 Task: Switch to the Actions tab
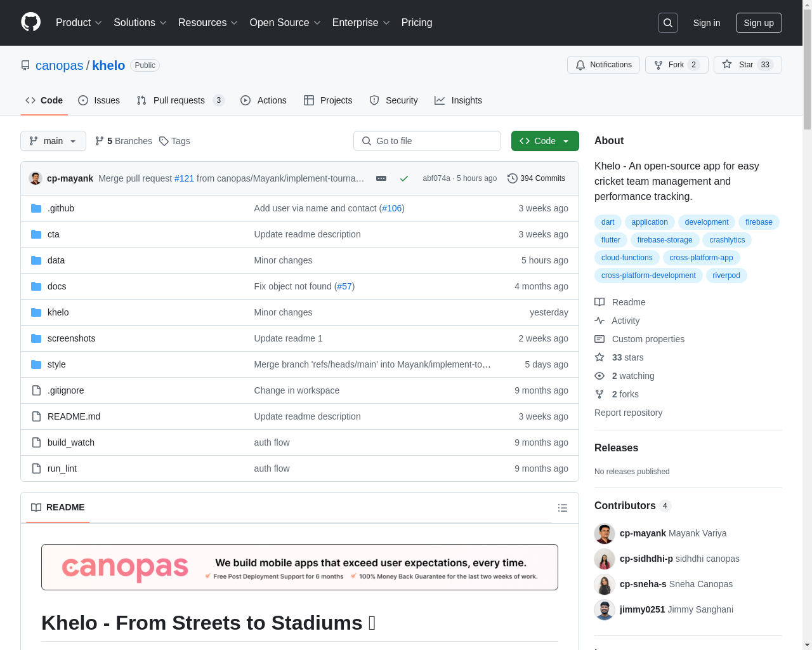click(x=263, y=100)
